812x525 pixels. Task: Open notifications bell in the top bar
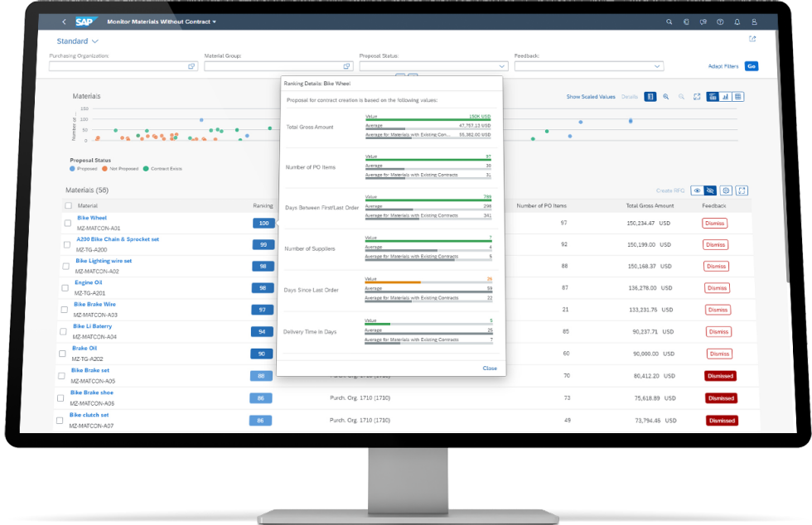737,22
